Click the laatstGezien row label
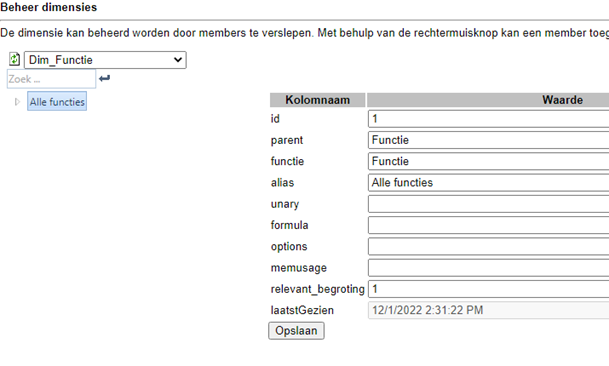The width and height of the screenshot is (609, 366). [x=302, y=310]
